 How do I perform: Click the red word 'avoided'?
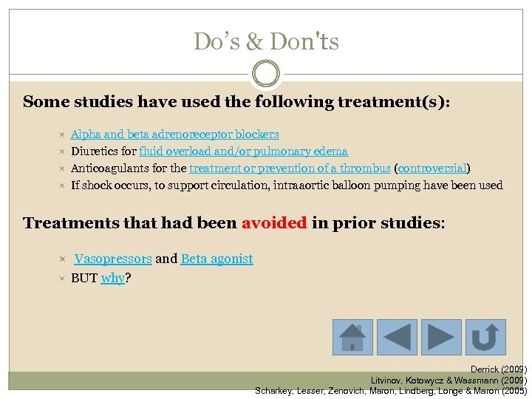pos(274,223)
